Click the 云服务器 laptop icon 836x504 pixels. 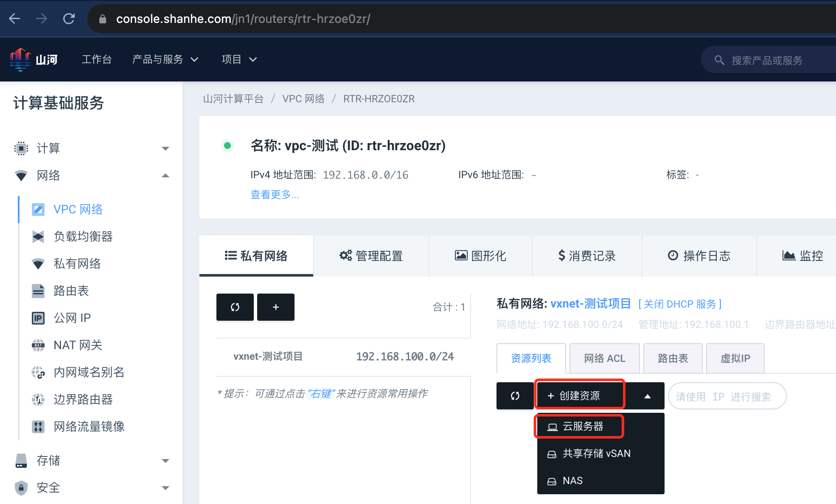tap(552, 427)
